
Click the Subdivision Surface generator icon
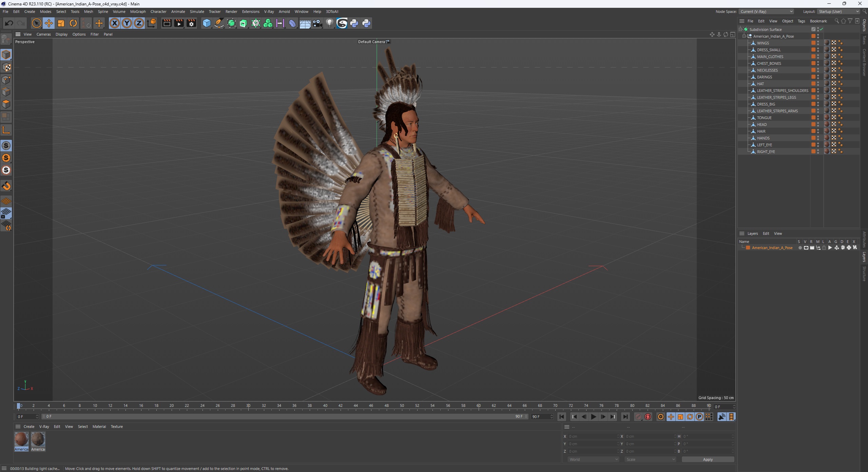click(231, 23)
